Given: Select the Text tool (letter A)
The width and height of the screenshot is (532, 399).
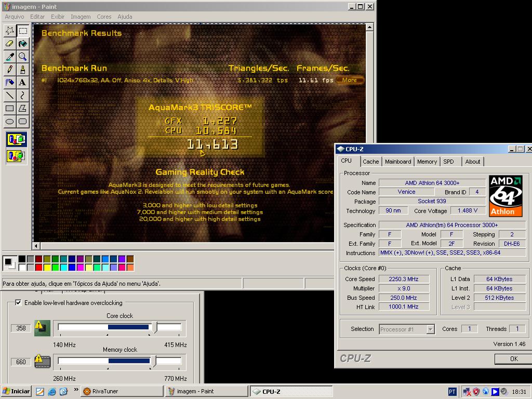Looking at the screenshot, I should pyautogui.click(x=23, y=83).
